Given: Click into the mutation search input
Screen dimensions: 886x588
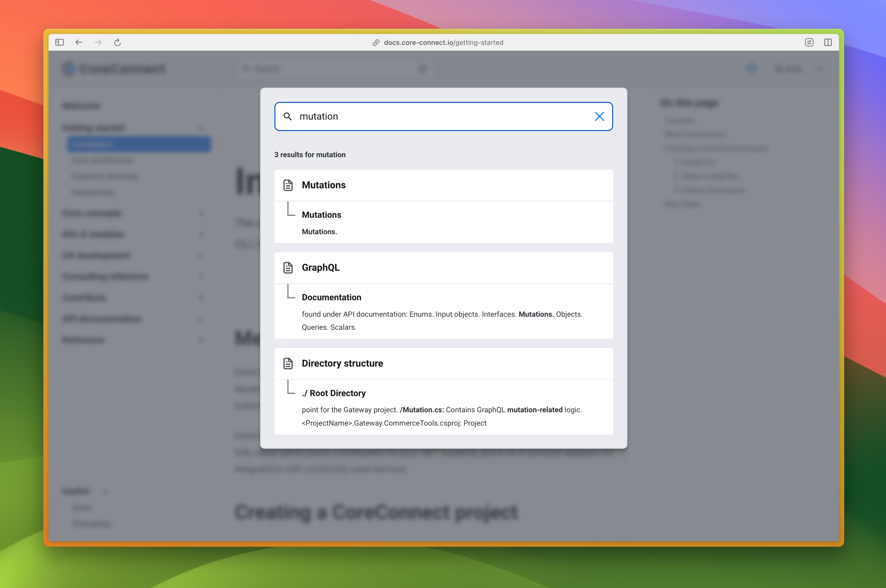Looking at the screenshot, I should tap(442, 116).
